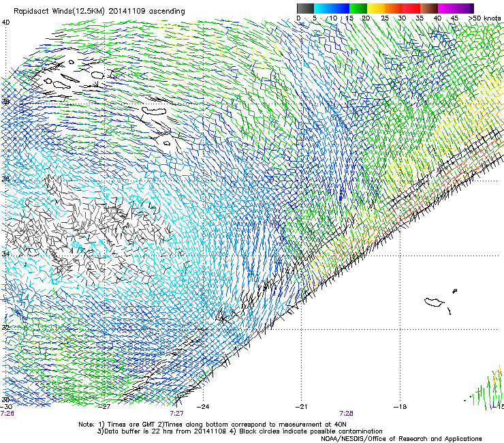Click the green 15-20 knots legend swatch

[358, 8]
